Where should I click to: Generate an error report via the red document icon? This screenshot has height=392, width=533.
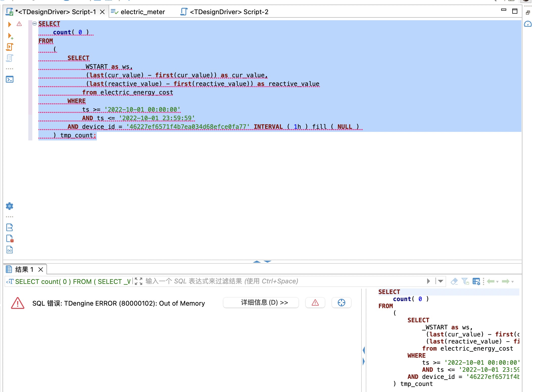point(10,238)
